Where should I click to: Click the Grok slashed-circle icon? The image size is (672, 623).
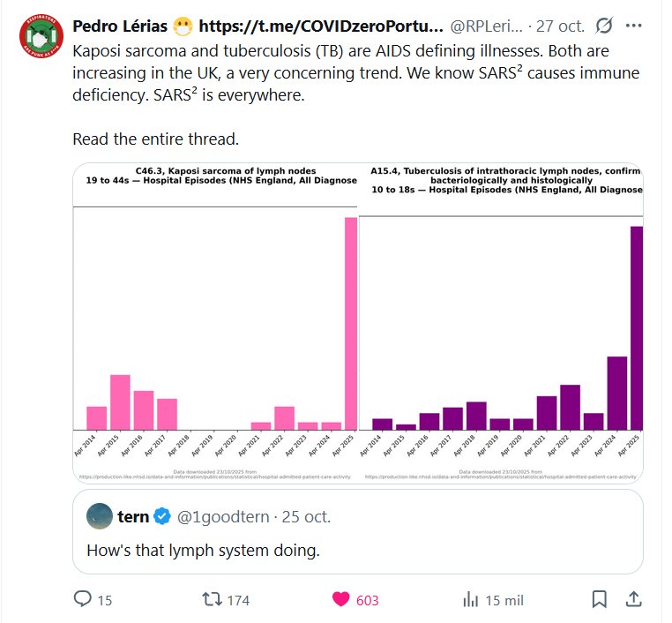click(x=605, y=25)
